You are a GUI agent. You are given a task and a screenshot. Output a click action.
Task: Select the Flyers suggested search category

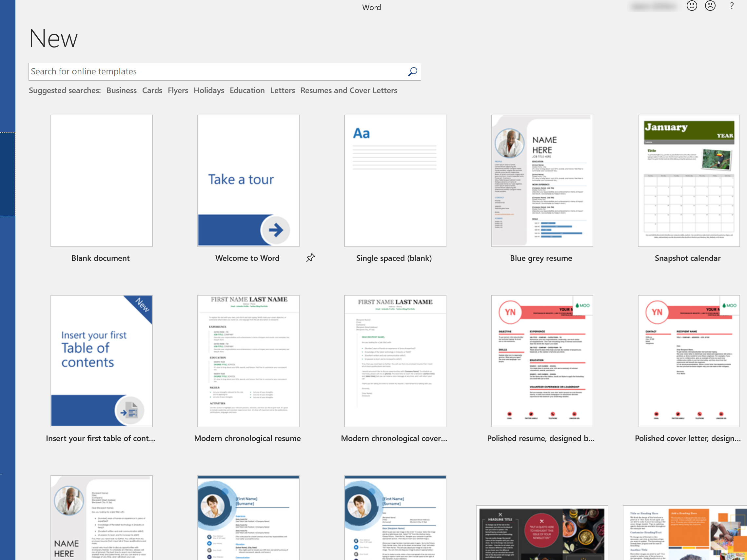pyautogui.click(x=178, y=90)
